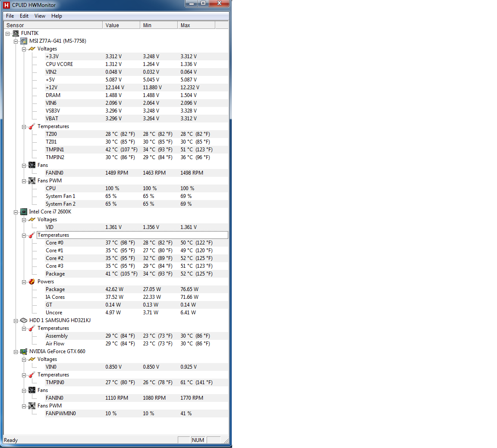Click the Max column header
The height and width of the screenshot is (448, 497).
[196, 25]
